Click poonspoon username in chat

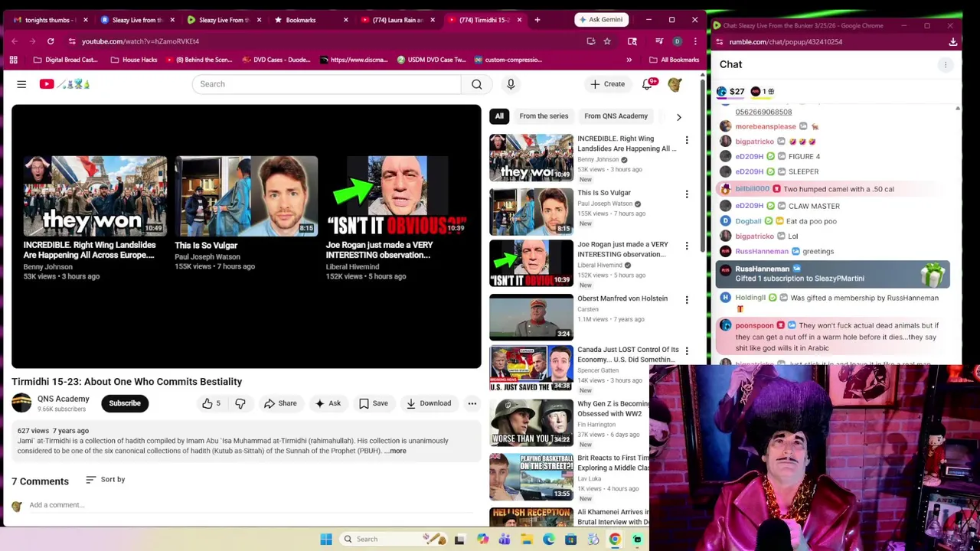click(x=754, y=325)
